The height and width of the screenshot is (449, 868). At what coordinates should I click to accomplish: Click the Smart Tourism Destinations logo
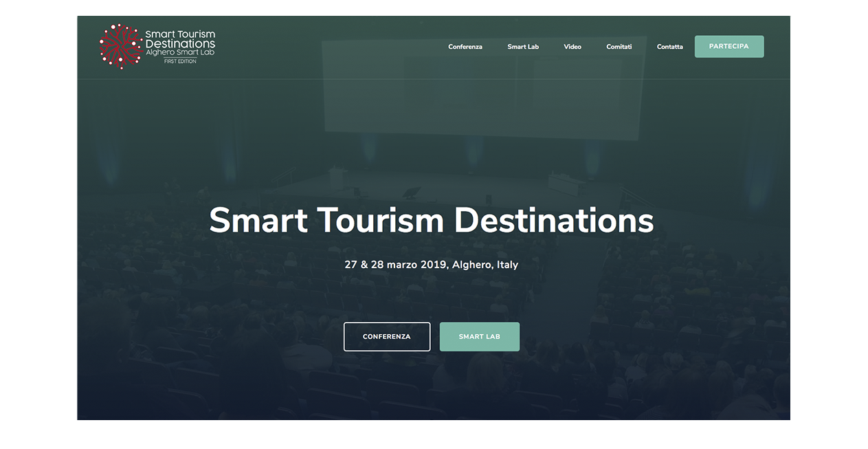[x=157, y=47]
